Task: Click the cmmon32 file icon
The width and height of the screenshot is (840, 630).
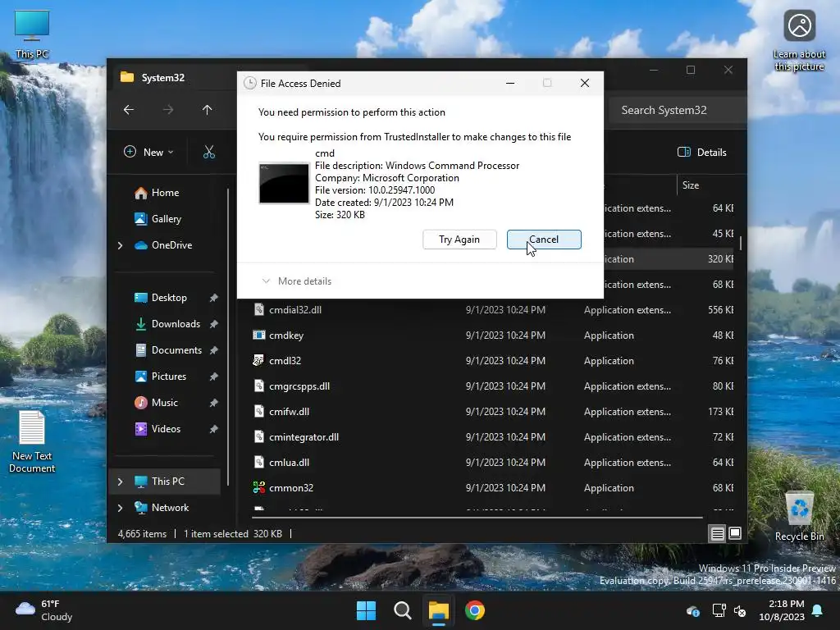Action: pos(258,488)
